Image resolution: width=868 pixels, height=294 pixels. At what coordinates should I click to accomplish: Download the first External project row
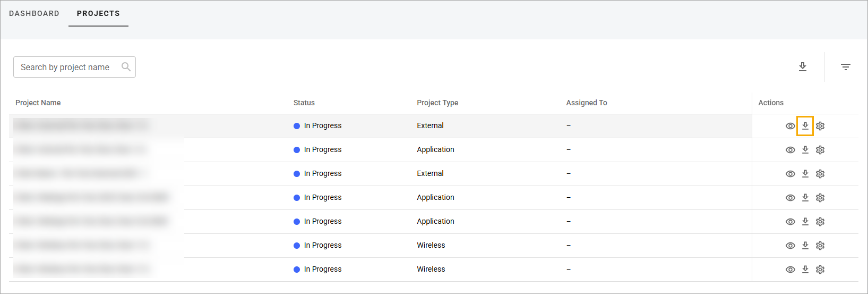coord(805,126)
